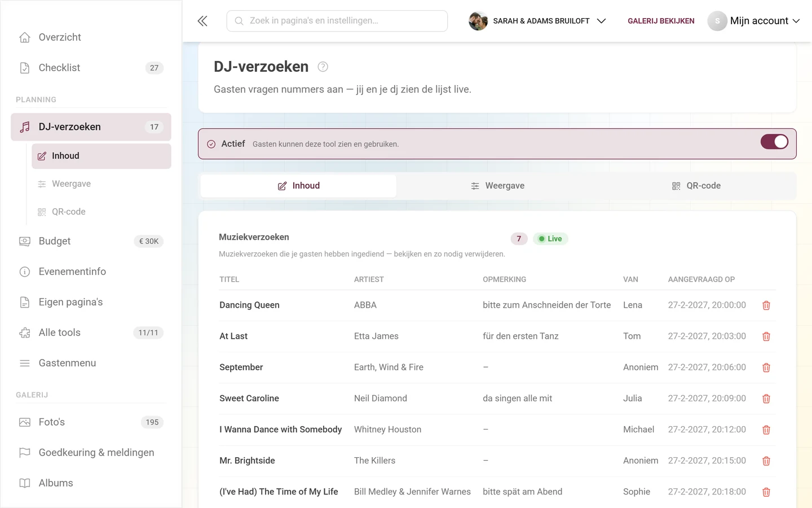
Task: Open Gastenmenu in the sidebar
Action: coord(91,363)
